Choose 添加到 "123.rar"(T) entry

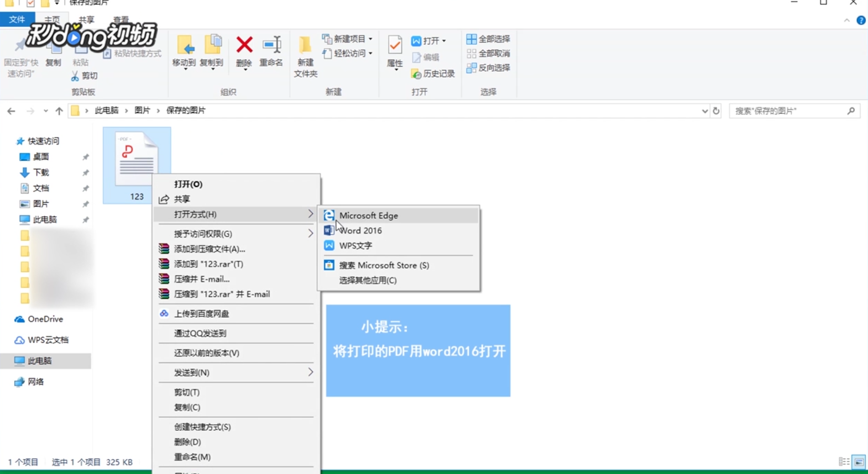pos(236,264)
